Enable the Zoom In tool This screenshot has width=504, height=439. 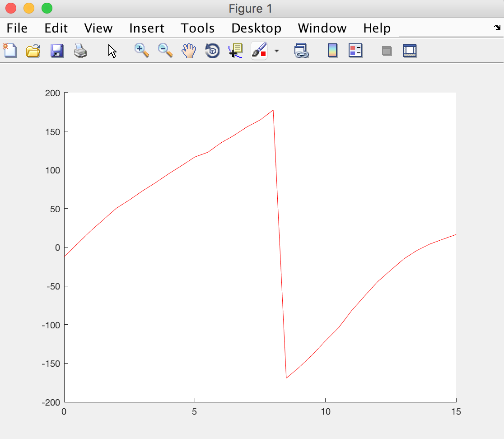click(x=142, y=51)
